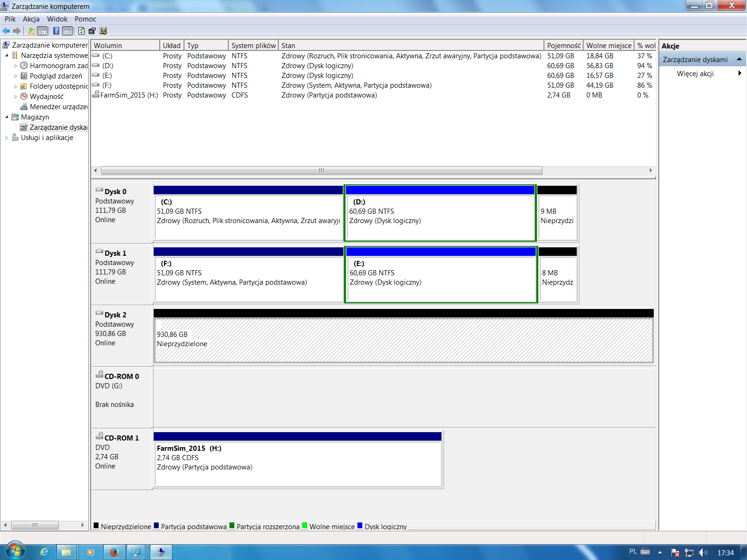This screenshot has height=560, width=747.
Task: Open Firefox from the taskbar
Action: (x=114, y=552)
